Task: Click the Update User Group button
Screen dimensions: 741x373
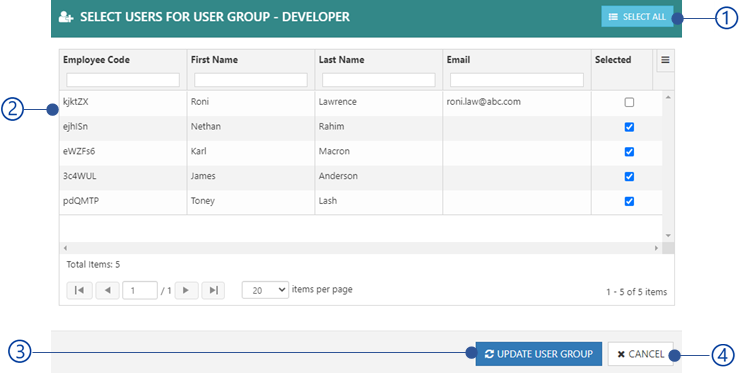Action: [x=539, y=354]
